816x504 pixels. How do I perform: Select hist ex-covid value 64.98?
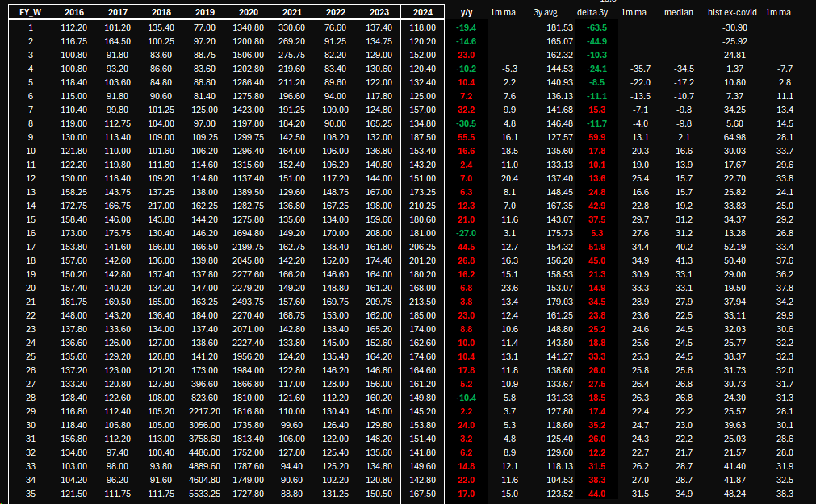(x=734, y=137)
